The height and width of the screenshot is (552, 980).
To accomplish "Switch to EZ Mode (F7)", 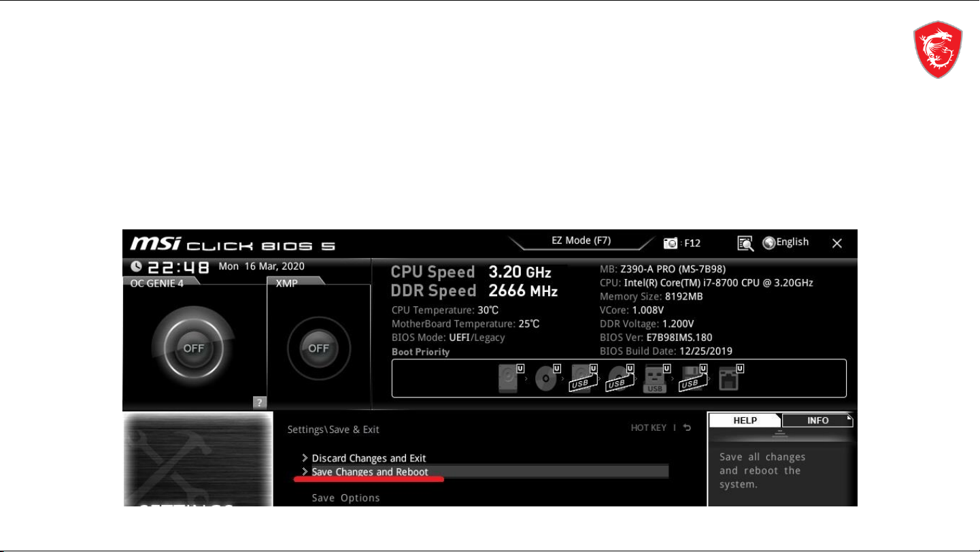I will tap(581, 240).
